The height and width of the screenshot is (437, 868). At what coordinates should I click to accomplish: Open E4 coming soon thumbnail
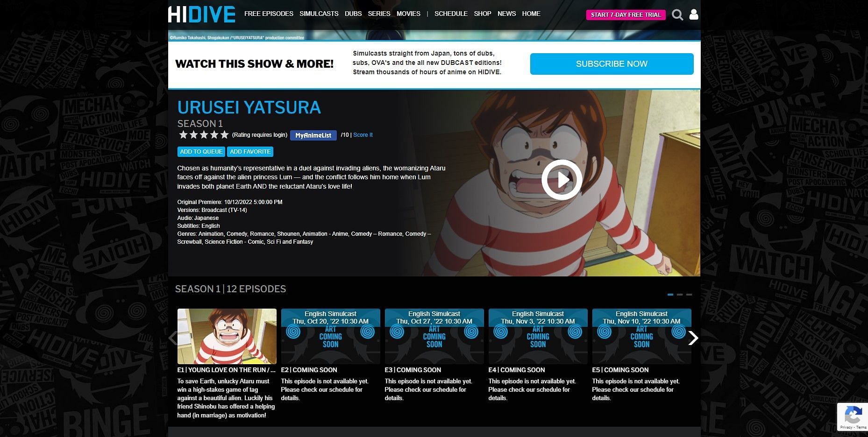538,336
